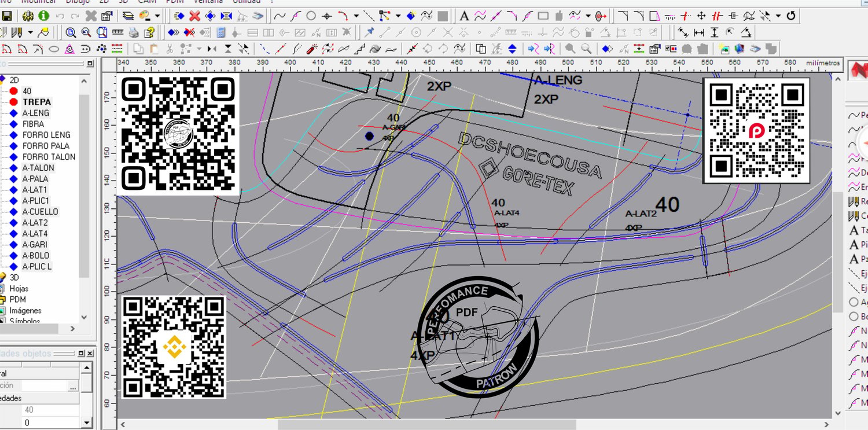Image resolution: width=868 pixels, height=430 pixels.
Task: Select the spiral triangle tool
Action: point(69,49)
